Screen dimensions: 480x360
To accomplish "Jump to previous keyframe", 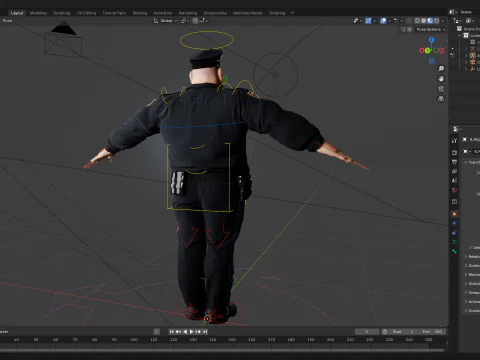I will coord(178,332).
